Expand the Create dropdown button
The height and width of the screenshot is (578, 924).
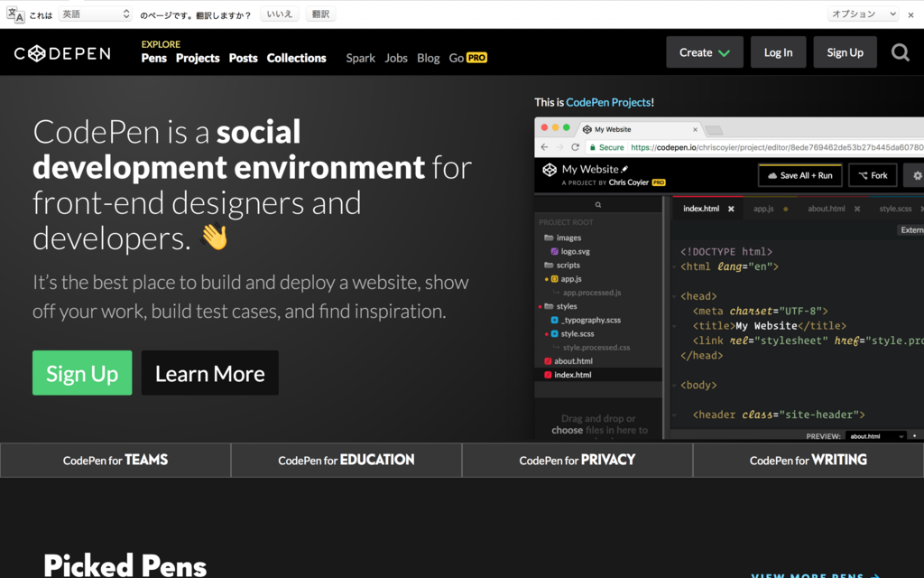pos(704,52)
